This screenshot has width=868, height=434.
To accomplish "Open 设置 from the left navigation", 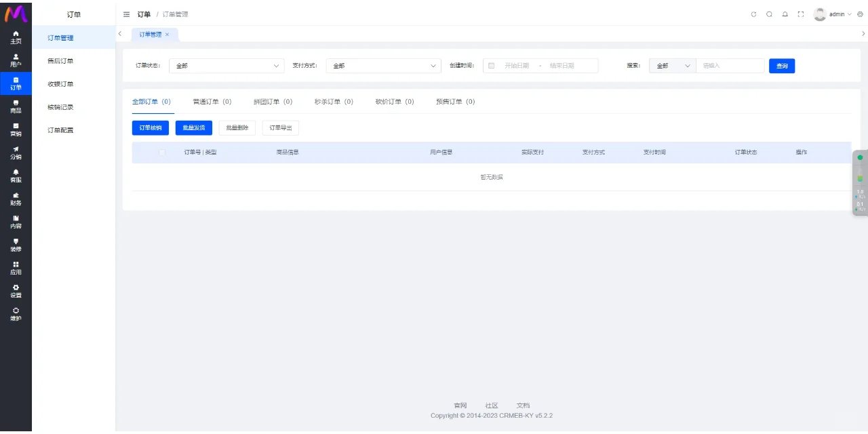I will coord(16,291).
